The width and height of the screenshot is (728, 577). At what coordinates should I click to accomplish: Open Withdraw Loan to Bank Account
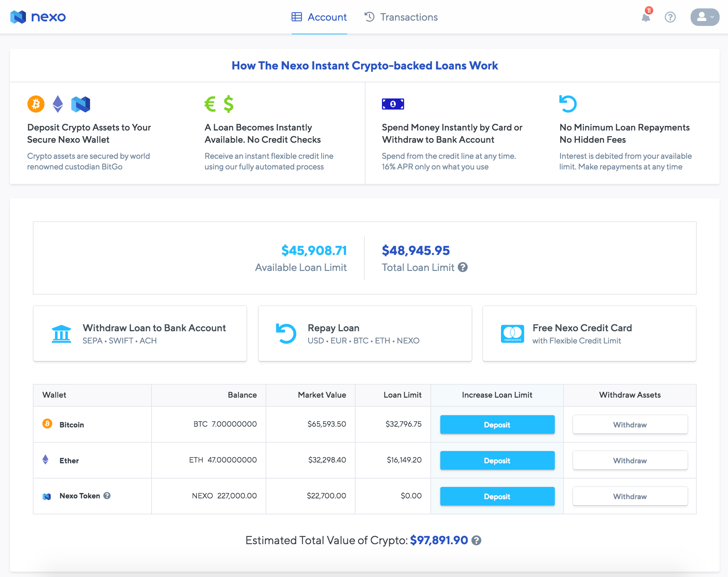coord(140,334)
